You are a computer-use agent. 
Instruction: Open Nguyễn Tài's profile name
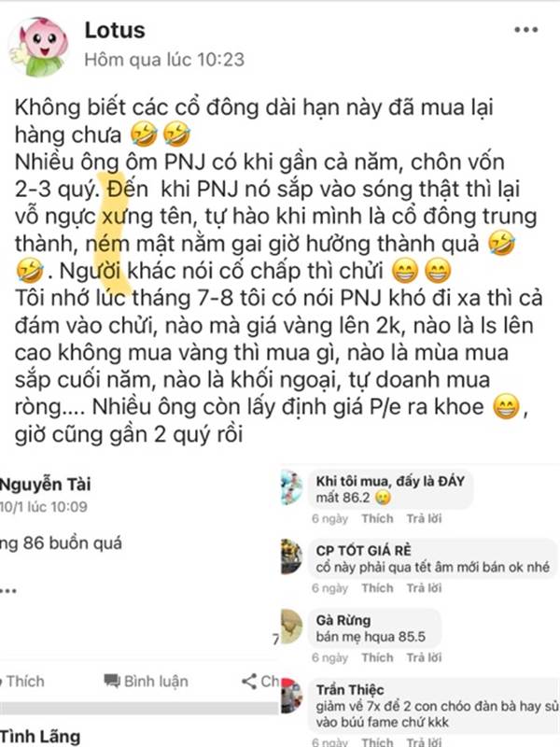tap(45, 485)
